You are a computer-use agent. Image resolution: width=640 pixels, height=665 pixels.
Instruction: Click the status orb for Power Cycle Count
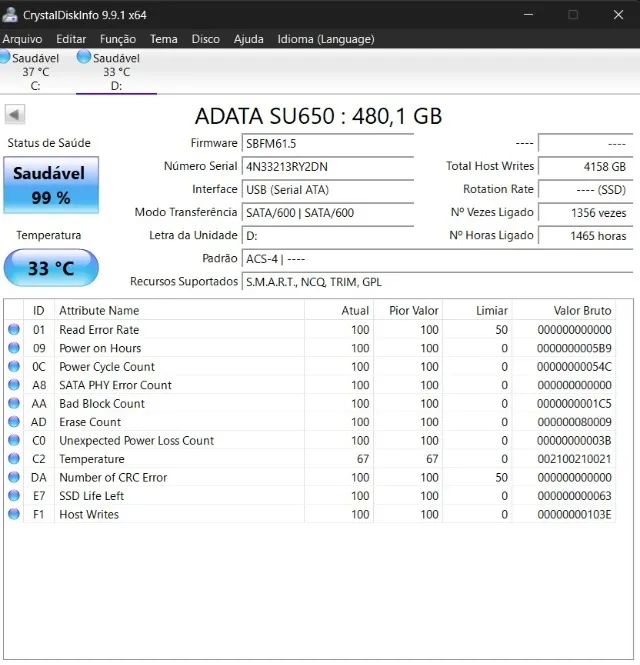click(x=14, y=366)
